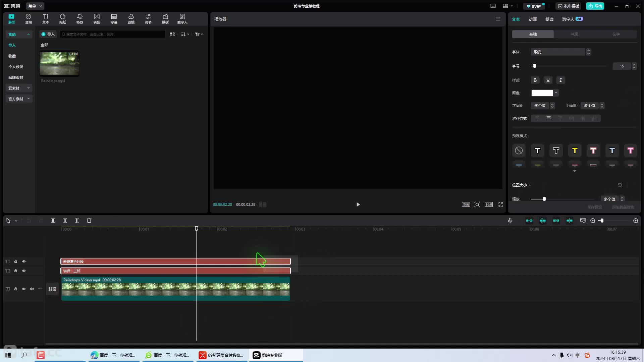The image size is (644, 362).
Task: Toggle preview axis on timeline
Action: click(570, 221)
